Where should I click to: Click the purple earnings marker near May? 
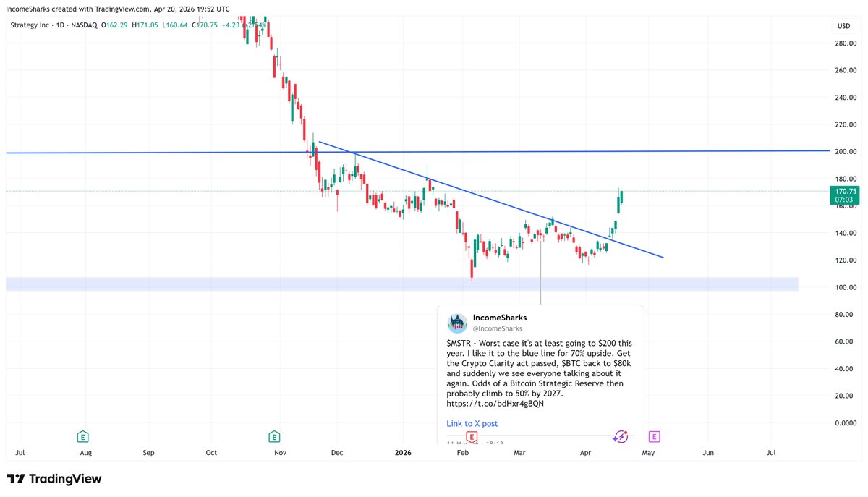(x=654, y=436)
